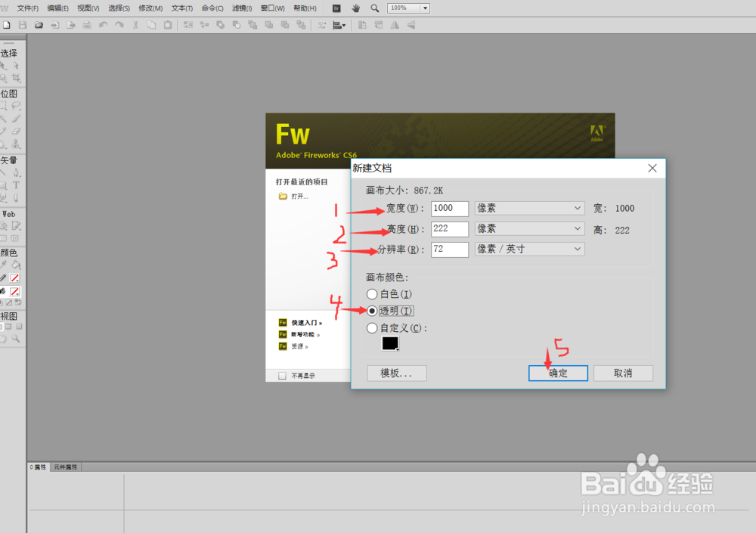Open the 窗口(W) menu
756x533 pixels.
pos(272,8)
